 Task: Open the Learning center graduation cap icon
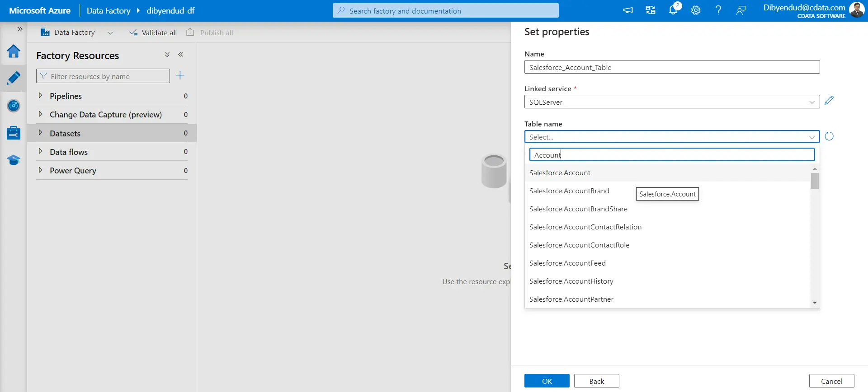point(14,160)
